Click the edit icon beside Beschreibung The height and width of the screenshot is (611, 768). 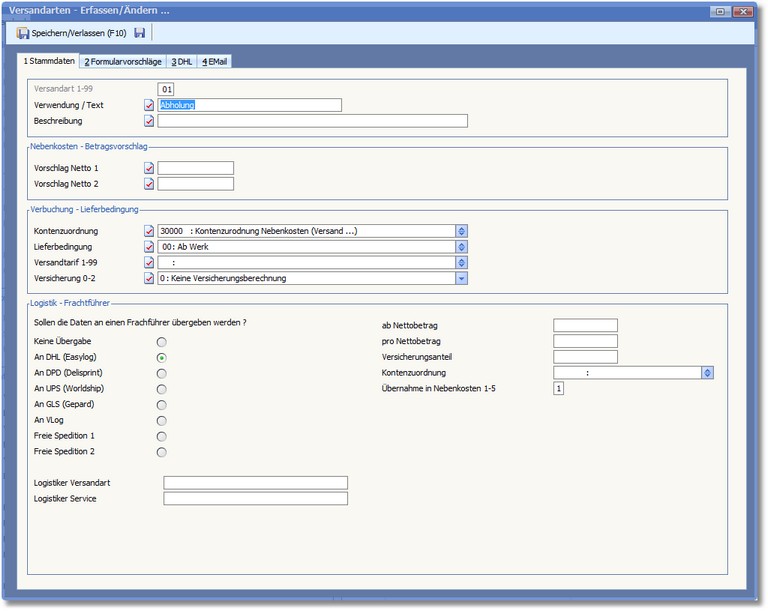pos(150,121)
